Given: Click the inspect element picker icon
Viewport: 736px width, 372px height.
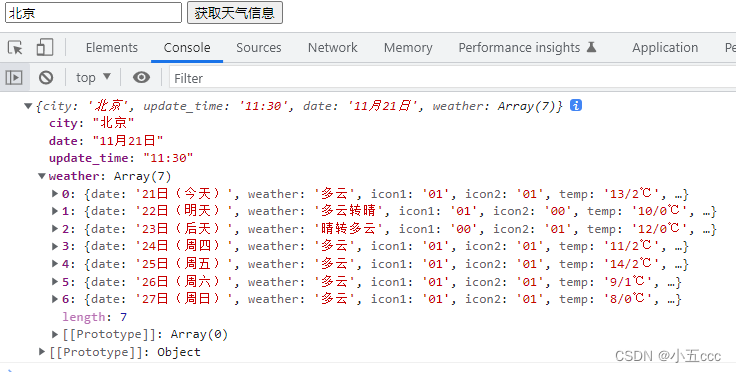Looking at the screenshot, I should click(15, 47).
